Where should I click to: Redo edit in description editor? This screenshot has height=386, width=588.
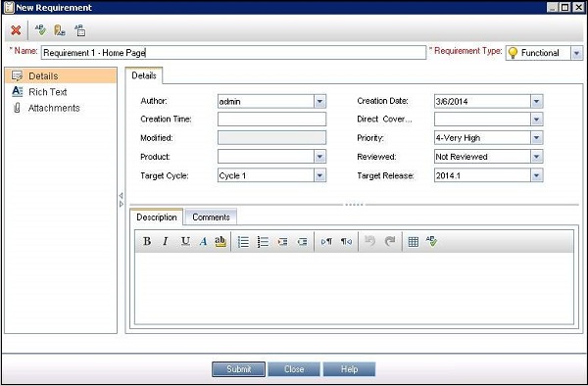tap(390, 241)
